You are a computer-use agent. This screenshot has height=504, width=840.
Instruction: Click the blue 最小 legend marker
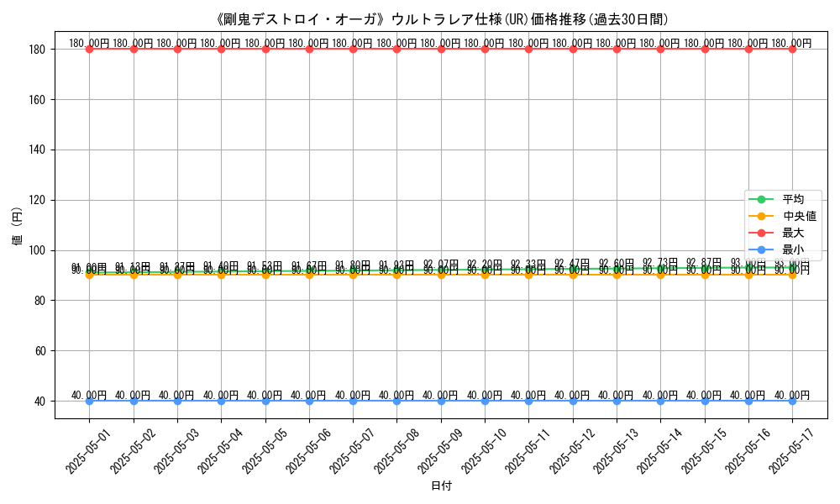click(x=761, y=249)
